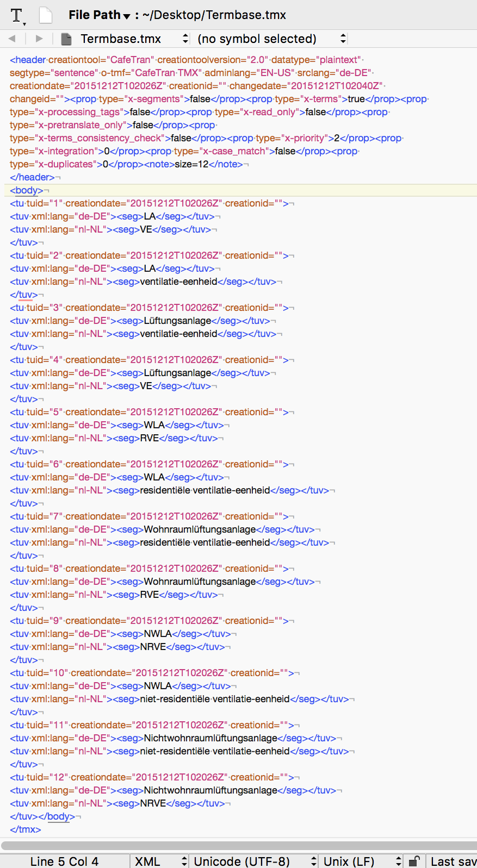Open the File Path dropdown

(x=99, y=15)
